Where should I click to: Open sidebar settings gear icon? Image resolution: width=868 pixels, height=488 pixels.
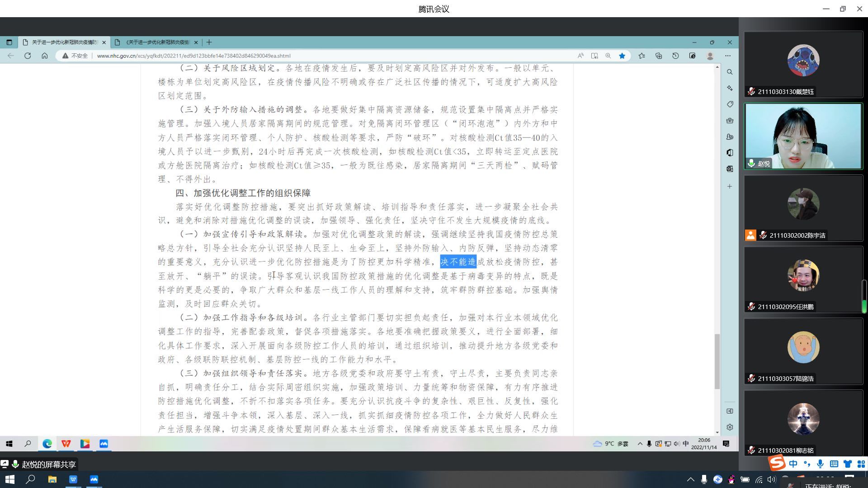coord(730,427)
